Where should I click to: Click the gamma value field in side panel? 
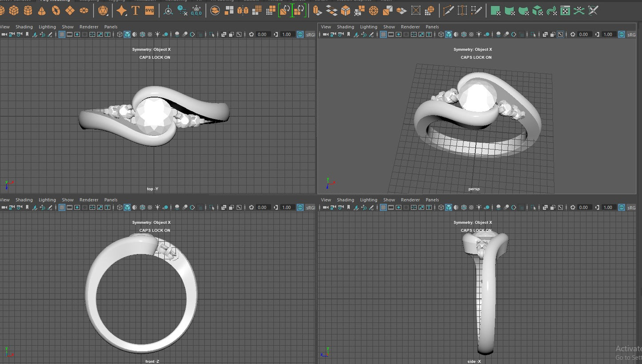point(608,207)
